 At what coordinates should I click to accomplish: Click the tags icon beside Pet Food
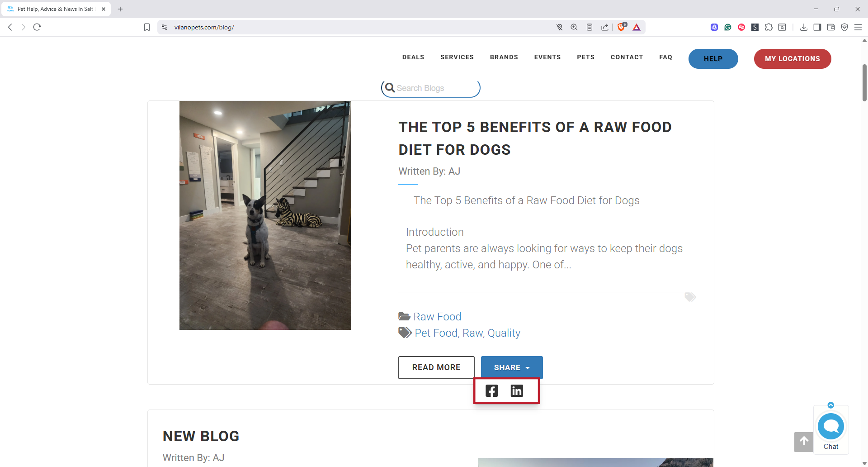(x=405, y=333)
